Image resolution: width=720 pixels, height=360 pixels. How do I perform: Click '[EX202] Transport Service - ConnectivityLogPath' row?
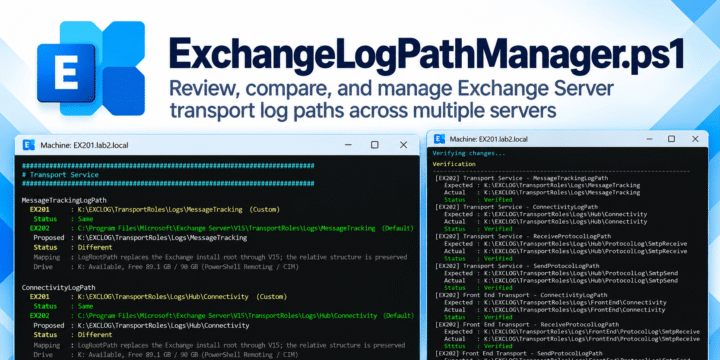click(517, 207)
